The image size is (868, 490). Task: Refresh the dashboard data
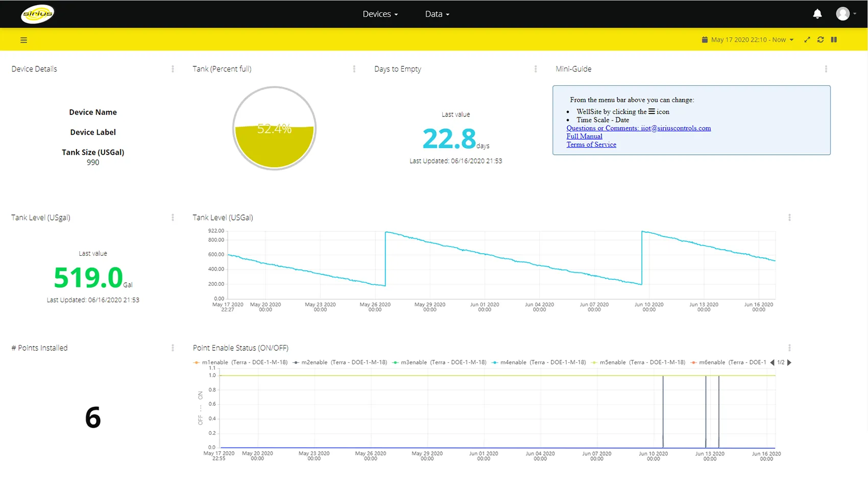821,40
